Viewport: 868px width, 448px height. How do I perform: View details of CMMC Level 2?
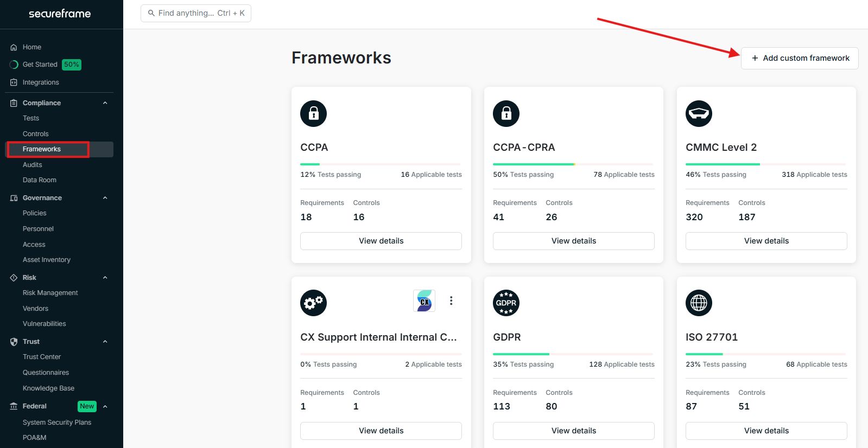(766, 241)
